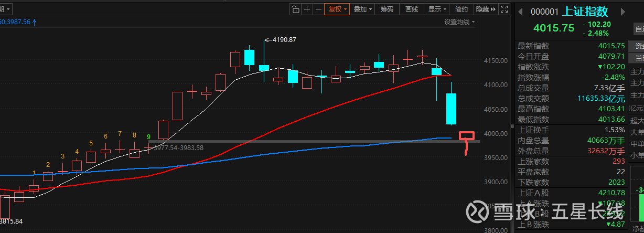Select the latest large cyan candlestick
This screenshot has height=233, width=644.
click(x=451, y=109)
